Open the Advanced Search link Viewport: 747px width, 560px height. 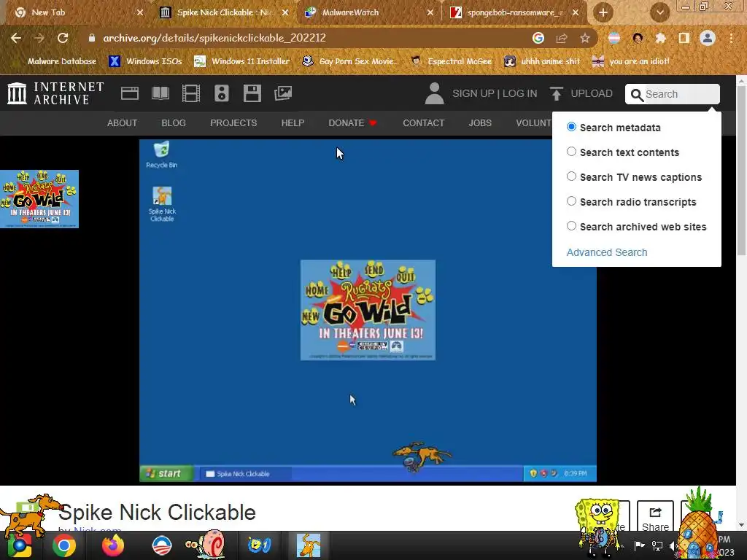pos(607,252)
